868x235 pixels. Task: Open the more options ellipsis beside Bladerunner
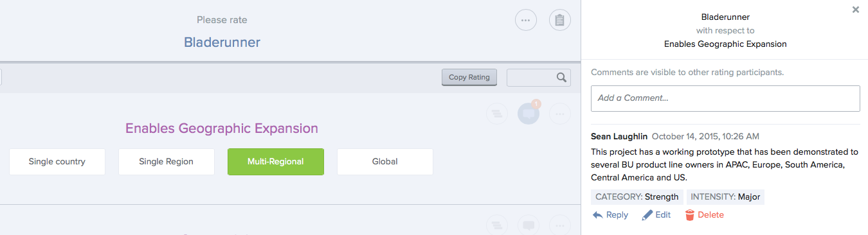[526, 21]
